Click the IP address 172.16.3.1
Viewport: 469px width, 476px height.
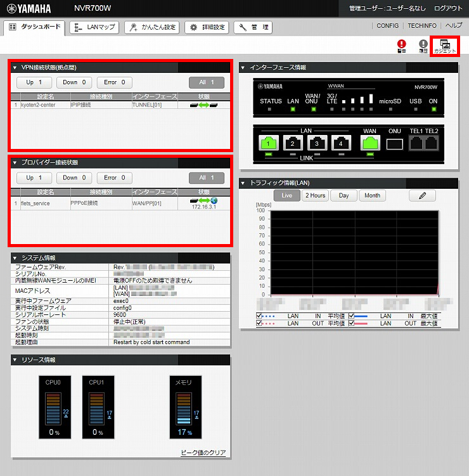[203, 207]
